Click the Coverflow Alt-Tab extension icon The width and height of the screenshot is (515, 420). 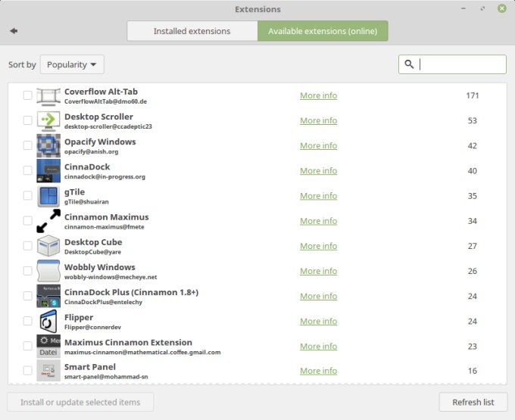tap(48, 96)
